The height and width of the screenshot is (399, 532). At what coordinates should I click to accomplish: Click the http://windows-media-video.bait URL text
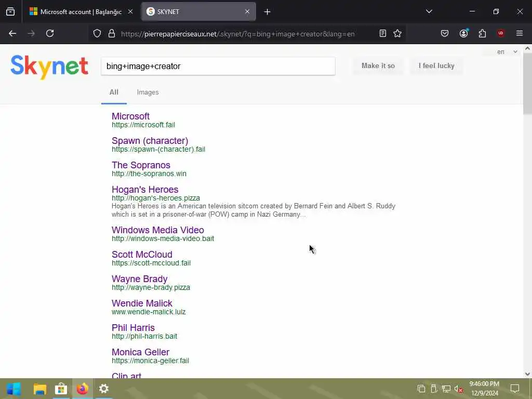[x=163, y=238]
